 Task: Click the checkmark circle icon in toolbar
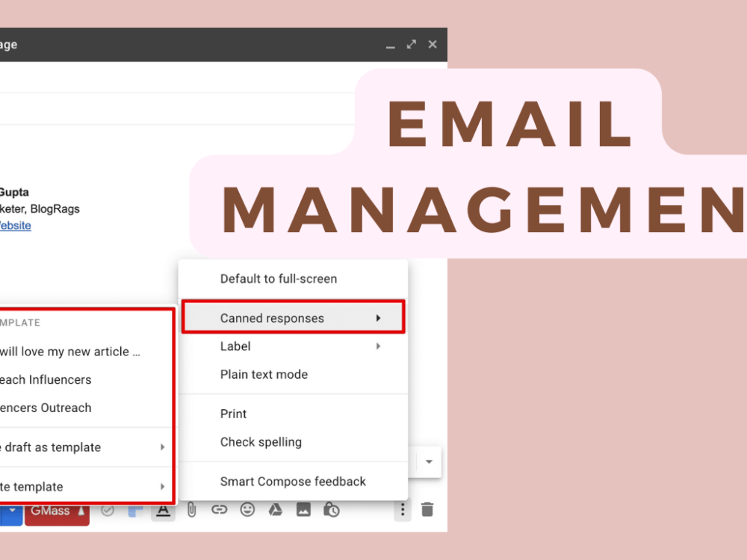tap(108, 511)
